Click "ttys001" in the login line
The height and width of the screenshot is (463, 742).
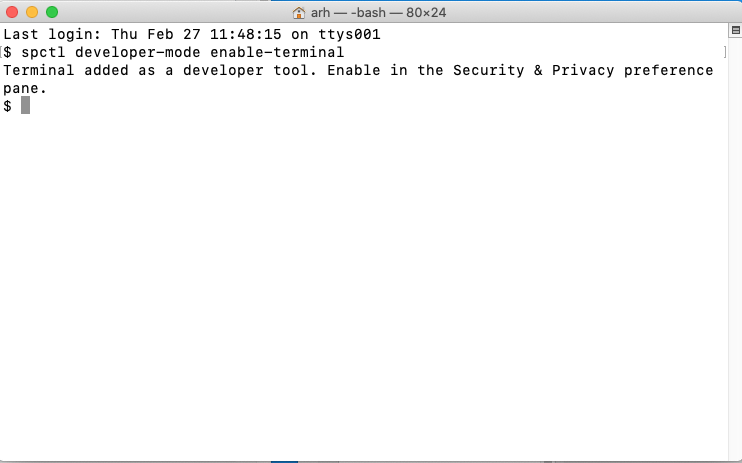[349, 34]
